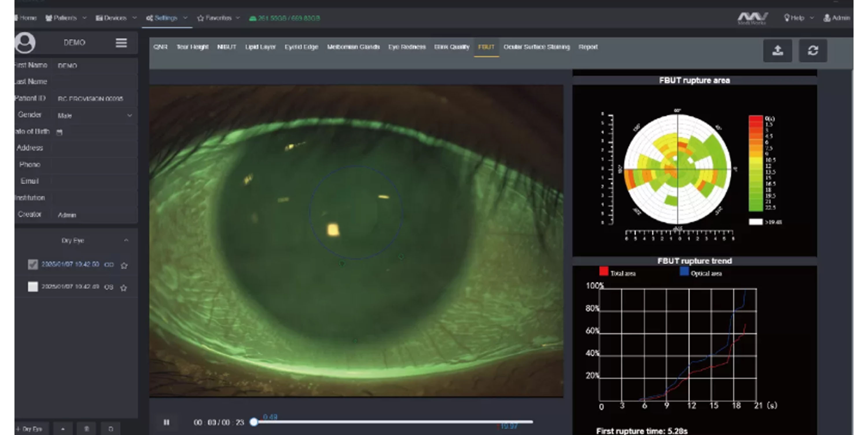Click the video progress slider handle
The width and height of the screenshot is (868, 435).
254,422
